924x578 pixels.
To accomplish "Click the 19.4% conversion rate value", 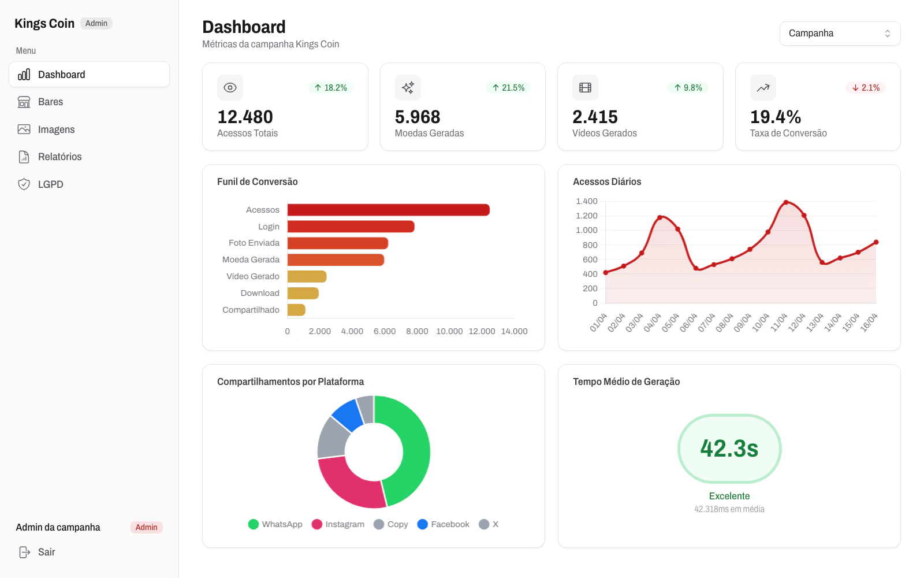I will click(776, 117).
